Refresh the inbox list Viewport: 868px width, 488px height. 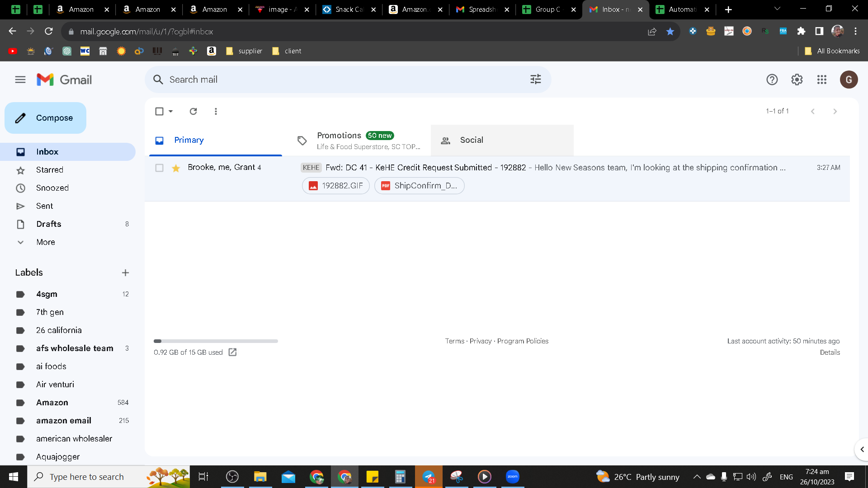(x=193, y=111)
